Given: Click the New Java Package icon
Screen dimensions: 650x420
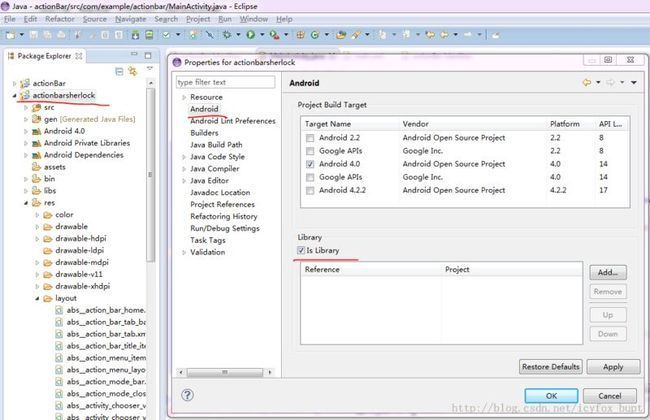Looking at the screenshot, I should [301, 35].
